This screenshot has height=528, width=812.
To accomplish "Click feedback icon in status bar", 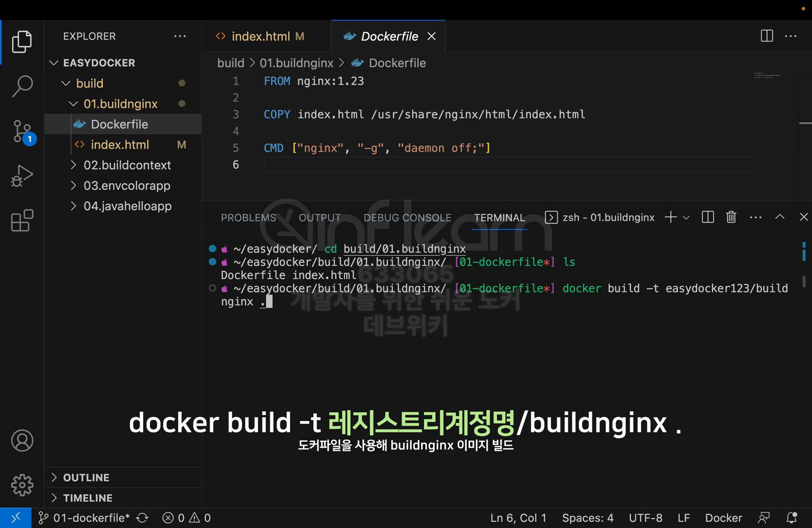I will tap(764, 518).
